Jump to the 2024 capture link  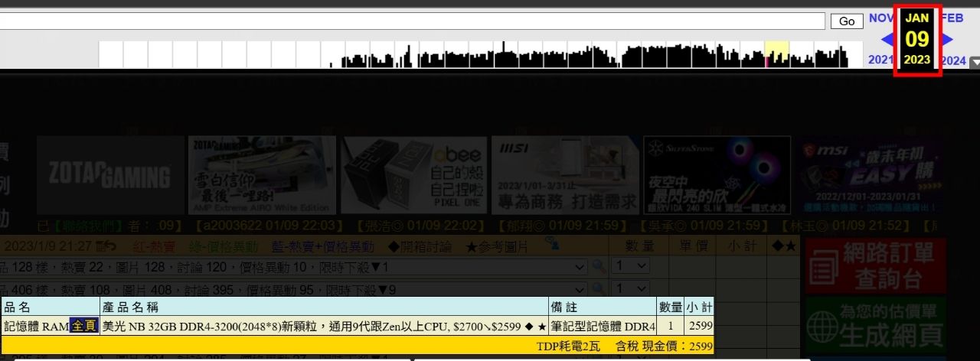point(953,60)
